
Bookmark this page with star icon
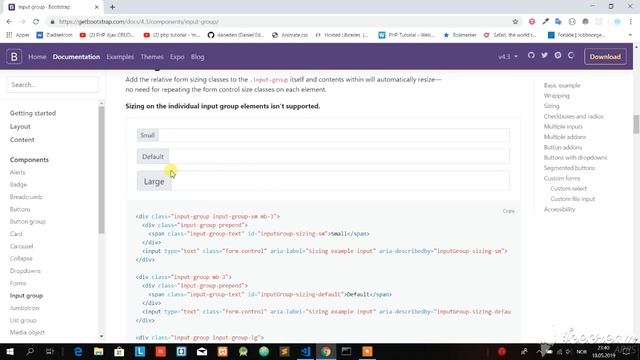515,22
